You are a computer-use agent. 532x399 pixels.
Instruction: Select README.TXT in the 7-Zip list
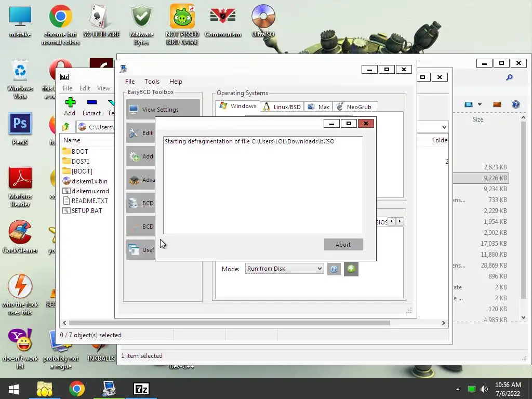[85, 201]
